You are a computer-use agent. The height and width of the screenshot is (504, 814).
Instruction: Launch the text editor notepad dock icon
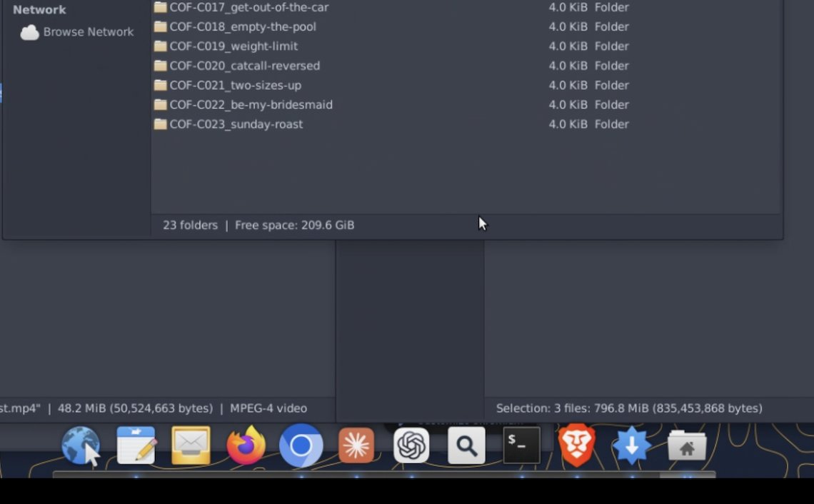(x=136, y=445)
